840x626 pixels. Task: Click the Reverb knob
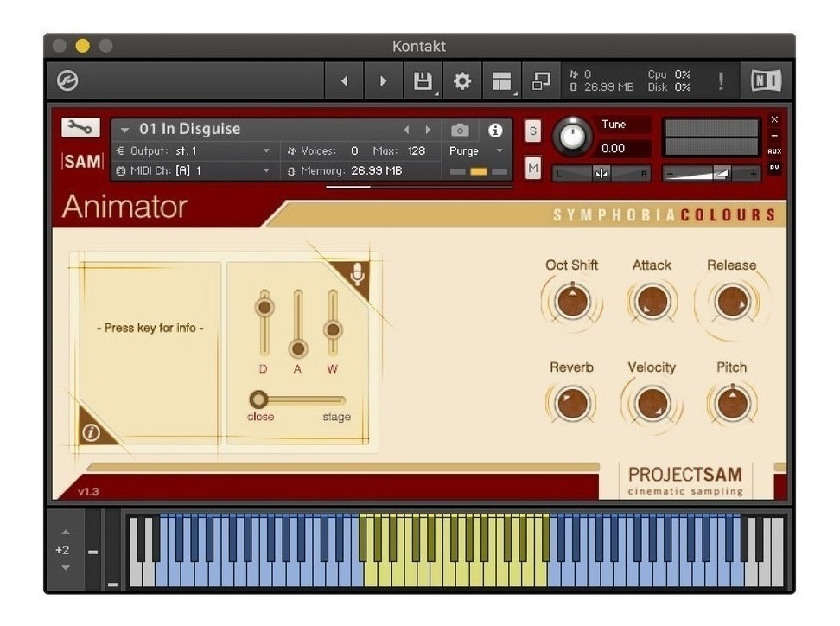[571, 403]
